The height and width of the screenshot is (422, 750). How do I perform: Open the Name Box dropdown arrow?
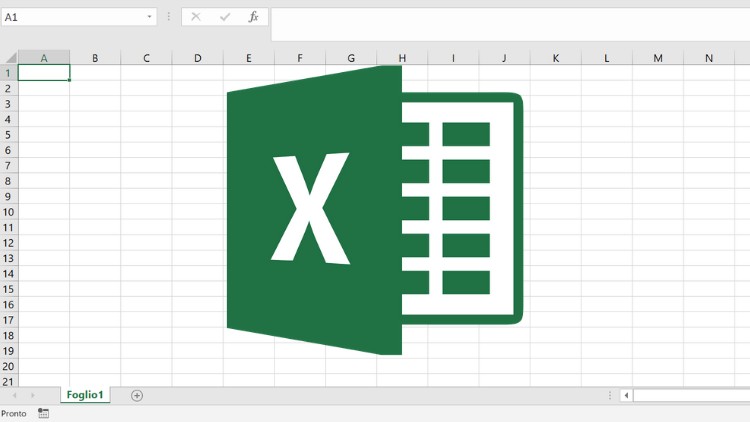click(149, 17)
